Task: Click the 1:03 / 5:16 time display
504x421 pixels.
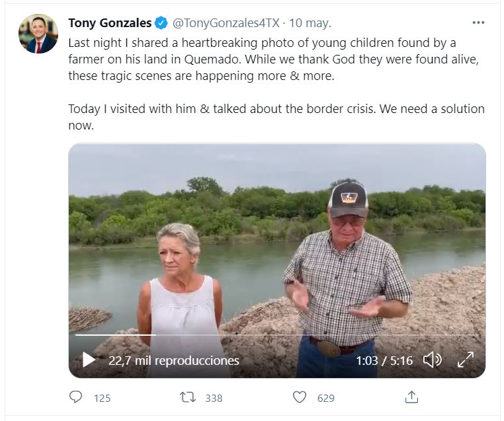Action: [384, 361]
